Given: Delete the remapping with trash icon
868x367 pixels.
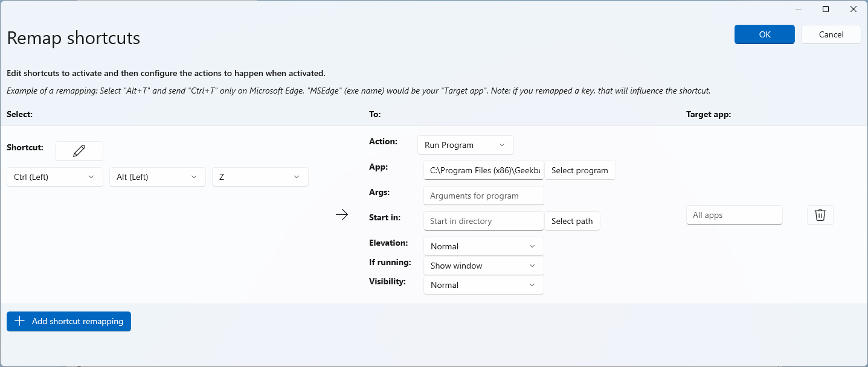Looking at the screenshot, I should click(820, 215).
